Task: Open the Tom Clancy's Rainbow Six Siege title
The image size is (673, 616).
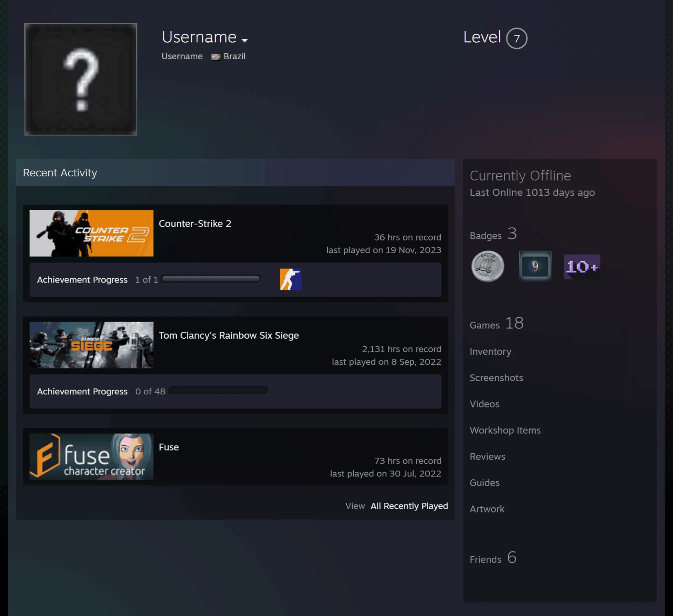Action: pyautogui.click(x=229, y=335)
